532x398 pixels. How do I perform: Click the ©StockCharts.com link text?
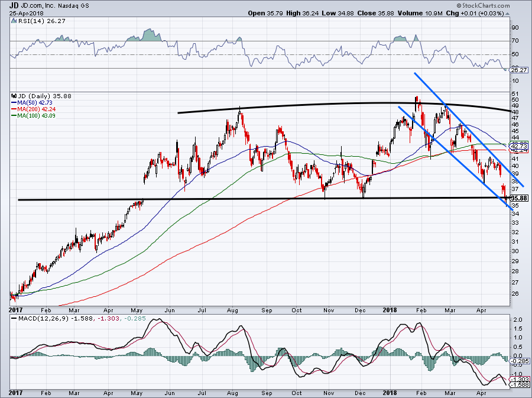483,5
